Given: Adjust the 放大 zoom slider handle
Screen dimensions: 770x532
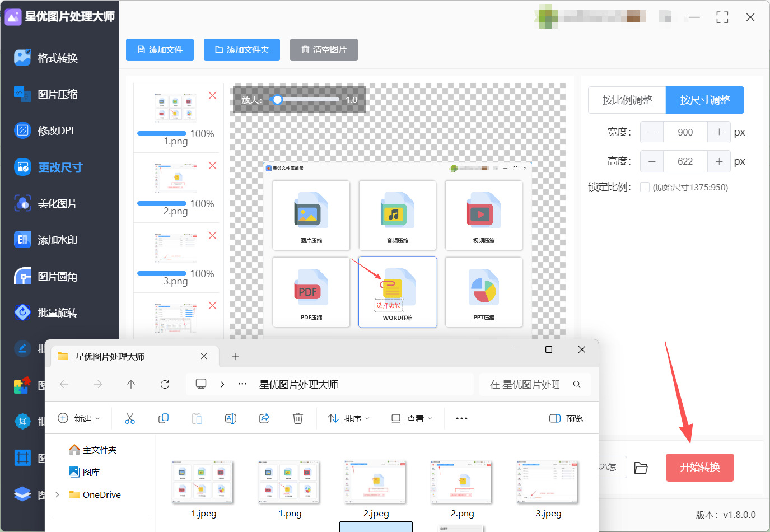Looking at the screenshot, I should [277, 100].
